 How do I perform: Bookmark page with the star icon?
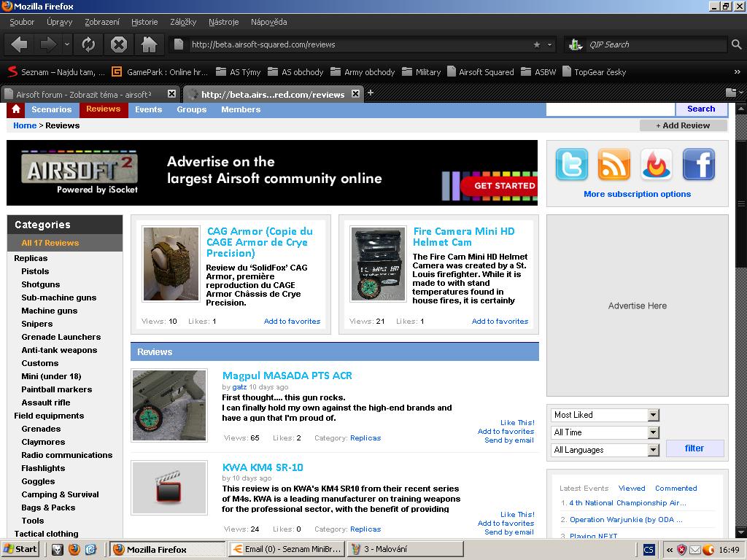pyautogui.click(x=537, y=44)
